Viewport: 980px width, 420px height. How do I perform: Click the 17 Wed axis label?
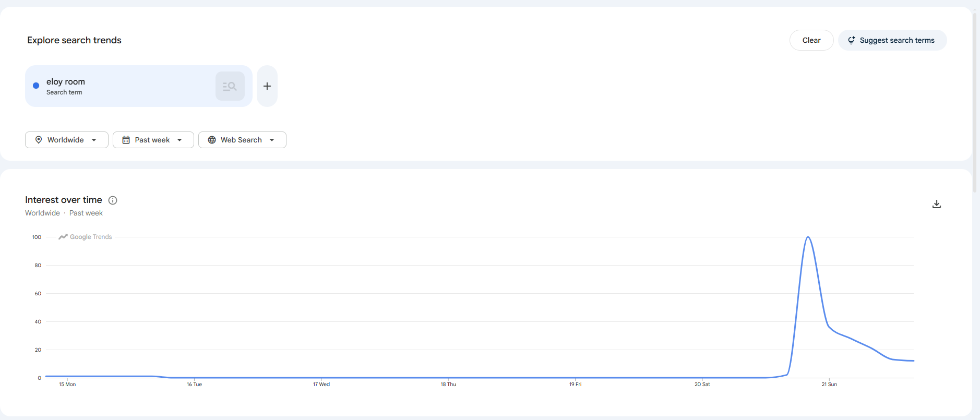[x=321, y=385]
